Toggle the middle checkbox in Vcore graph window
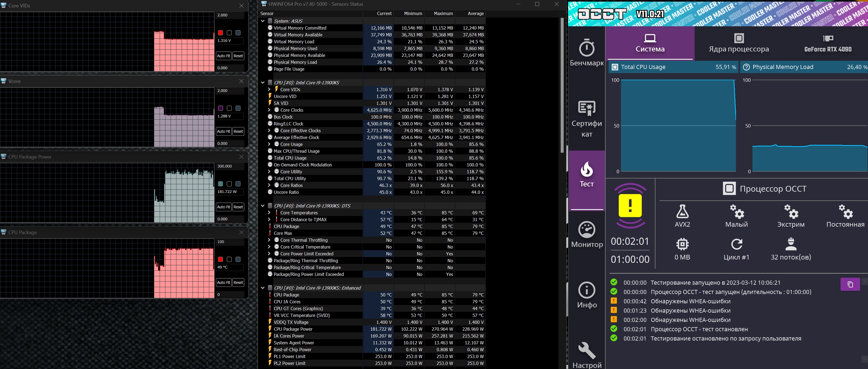Viewport: 868px width, 369px height. [x=229, y=108]
